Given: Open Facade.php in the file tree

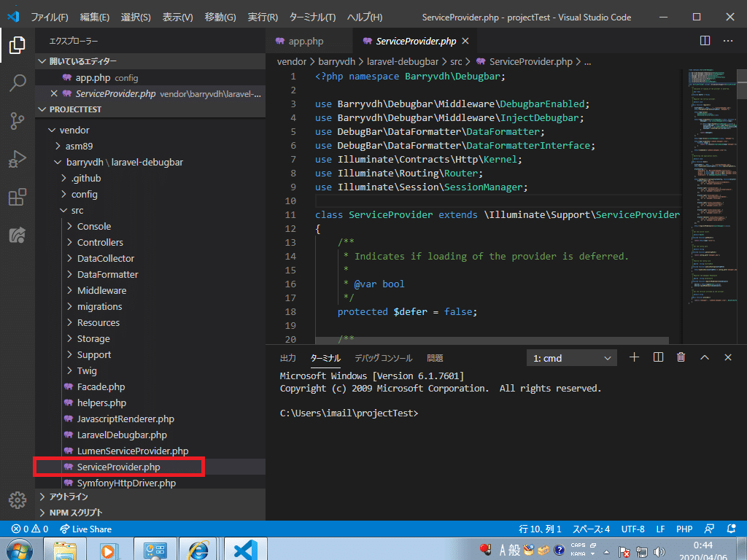Looking at the screenshot, I should (150, 386).
